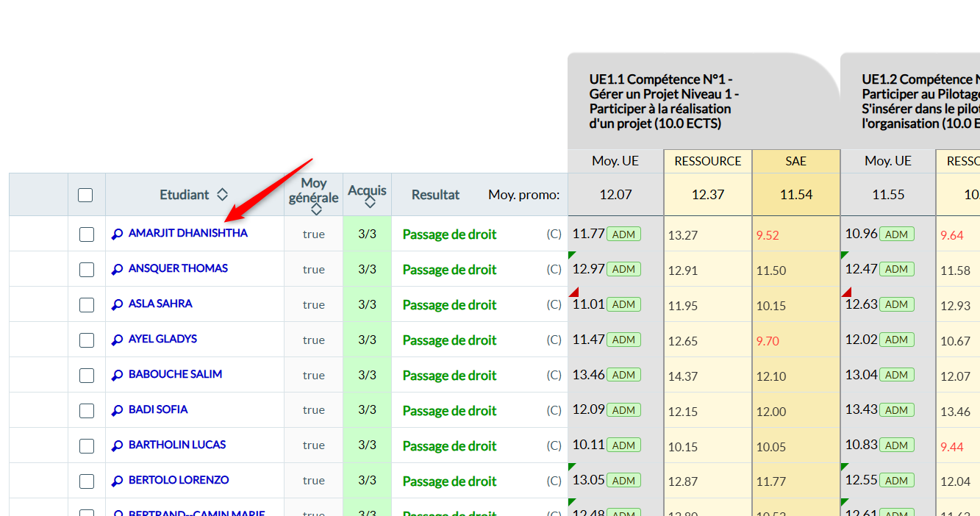Sort by Moy générale column arrow
Viewport: 980px width, 516px height.
click(316, 209)
